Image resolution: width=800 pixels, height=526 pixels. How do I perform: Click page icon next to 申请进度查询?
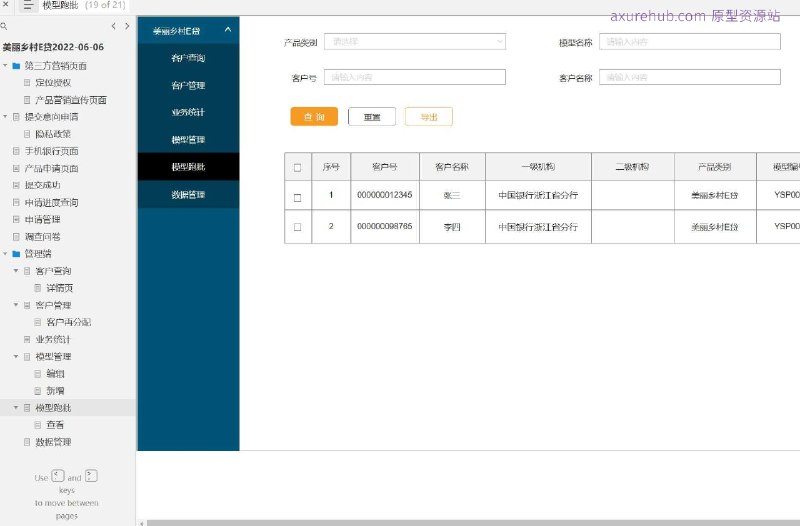[16, 203]
